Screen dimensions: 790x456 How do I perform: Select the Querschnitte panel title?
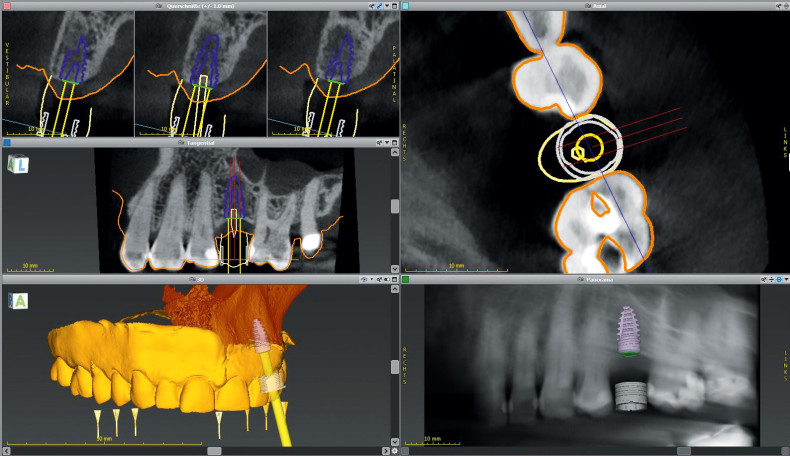point(200,6)
